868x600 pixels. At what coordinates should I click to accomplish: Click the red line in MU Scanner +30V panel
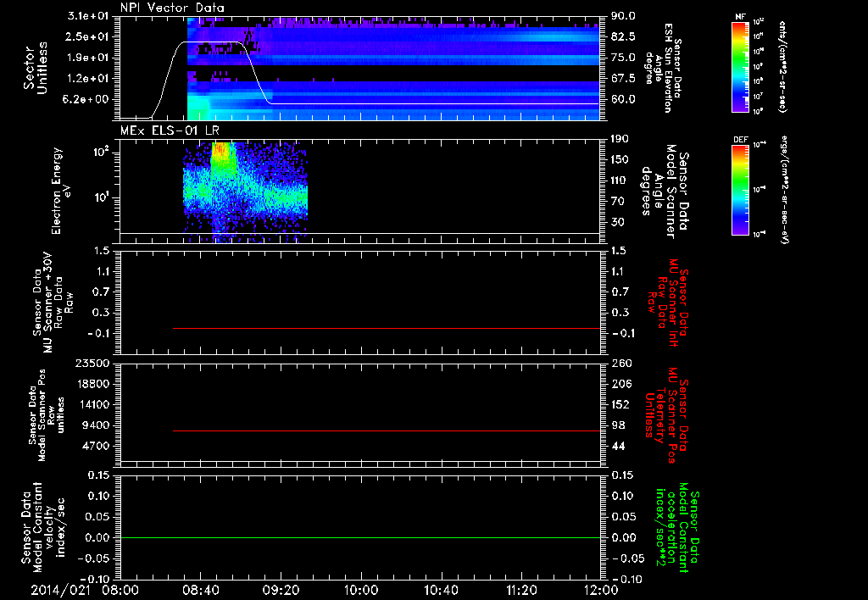click(x=387, y=328)
